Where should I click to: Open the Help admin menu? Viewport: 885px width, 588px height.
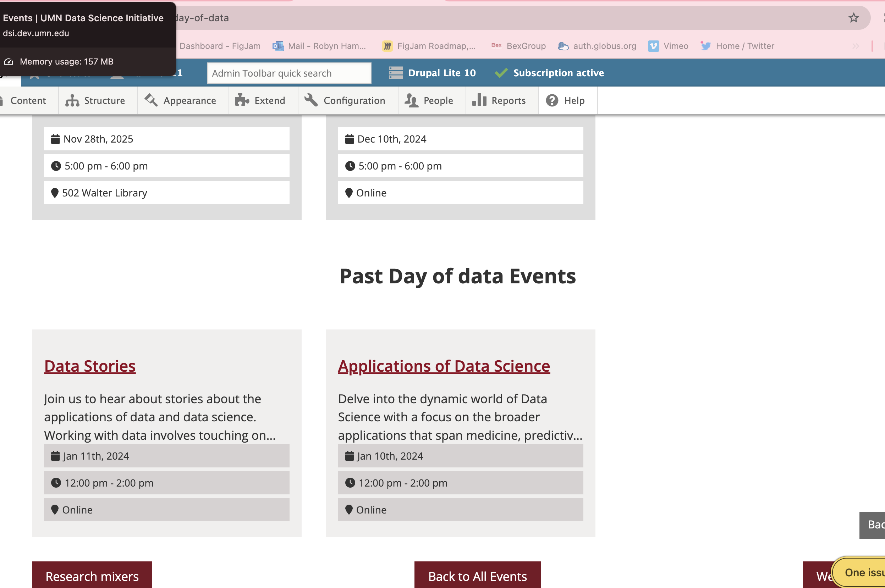(x=565, y=100)
